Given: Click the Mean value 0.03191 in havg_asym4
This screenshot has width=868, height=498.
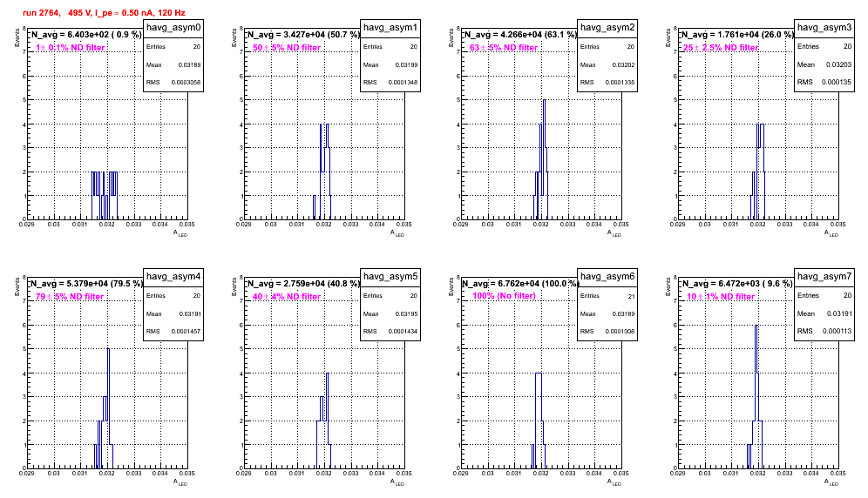Looking at the screenshot, I should click(x=189, y=313).
